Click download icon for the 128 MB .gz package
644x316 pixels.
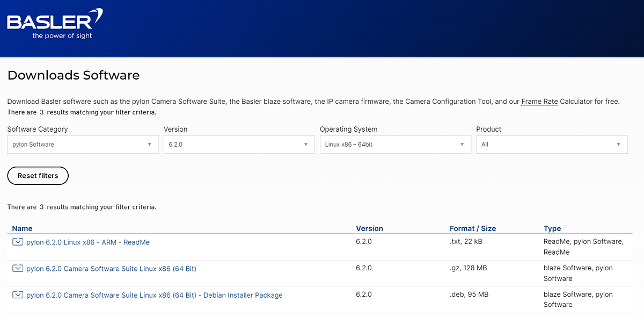click(18, 268)
